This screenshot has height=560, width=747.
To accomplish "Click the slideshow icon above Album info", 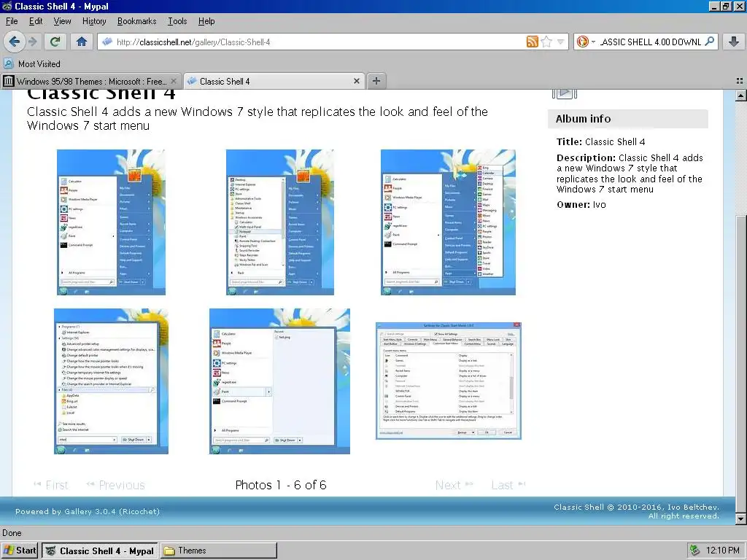I will pos(565,93).
